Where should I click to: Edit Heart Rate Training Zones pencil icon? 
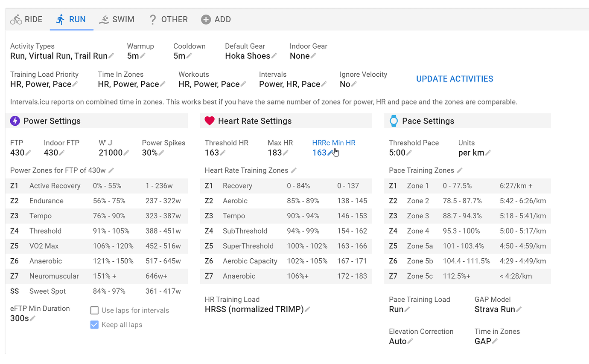pyautogui.click(x=294, y=170)
